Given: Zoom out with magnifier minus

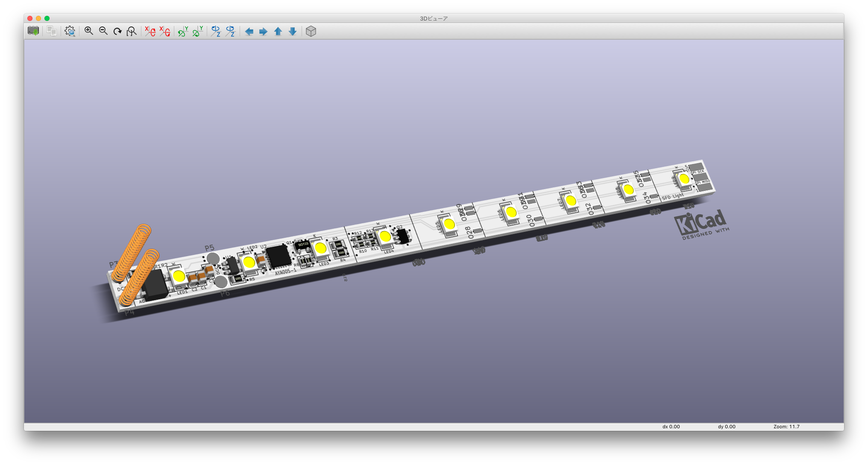Looking at the screenshot, I should coord(103,31).
